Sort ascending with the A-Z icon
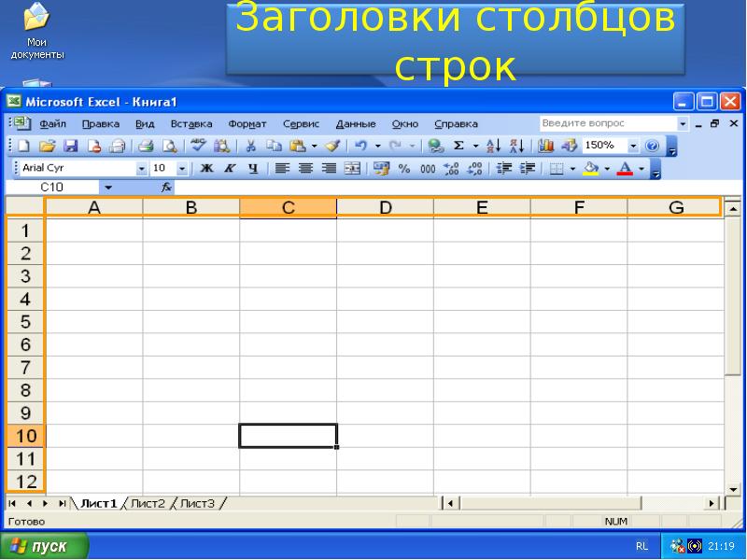Viewport: 747px width, 560px height. tap(494, 146)
